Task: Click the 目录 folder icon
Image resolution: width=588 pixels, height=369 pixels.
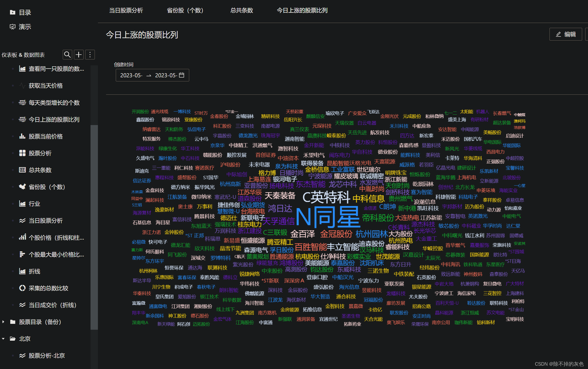Action: pyautogui.click(x=12, y=12)
